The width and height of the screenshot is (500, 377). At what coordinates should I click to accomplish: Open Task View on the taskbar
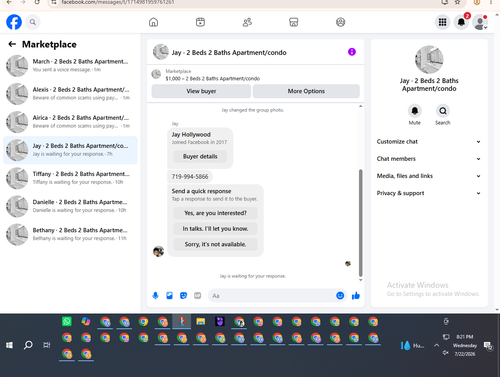point(47,345)
